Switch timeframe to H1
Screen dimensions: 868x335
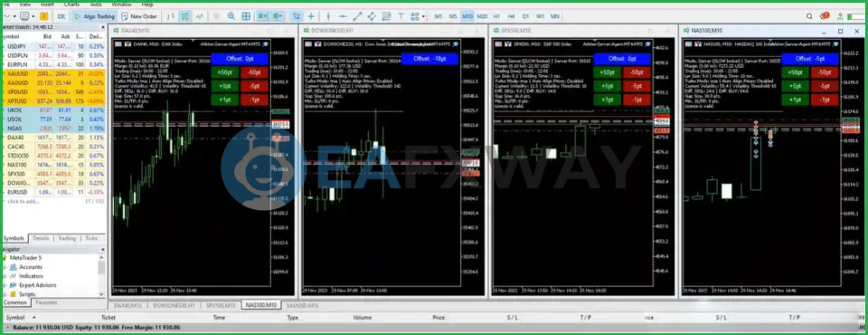click(x=496, y=16)
